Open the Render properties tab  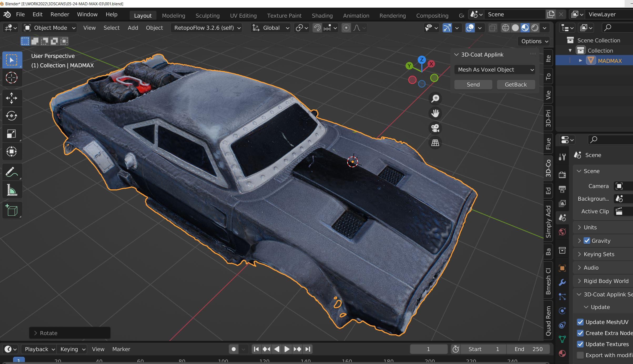pos(562,175)
